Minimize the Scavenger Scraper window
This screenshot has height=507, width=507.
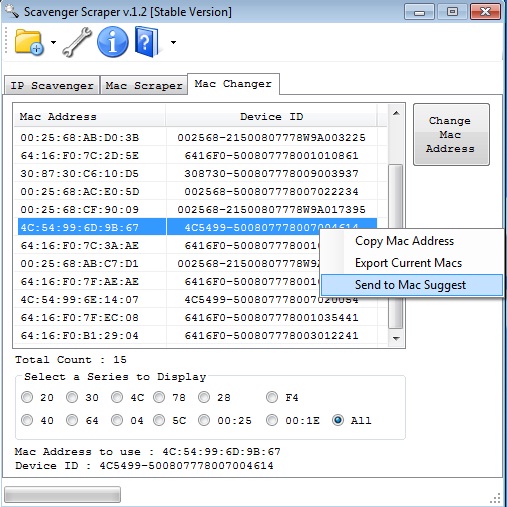tap(419, 12)
